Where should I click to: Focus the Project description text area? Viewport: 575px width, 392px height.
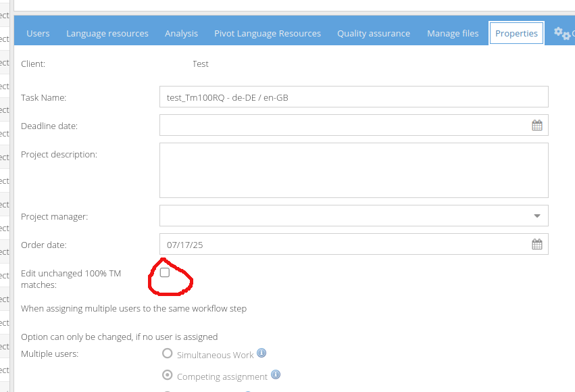(x=353, y=170)
